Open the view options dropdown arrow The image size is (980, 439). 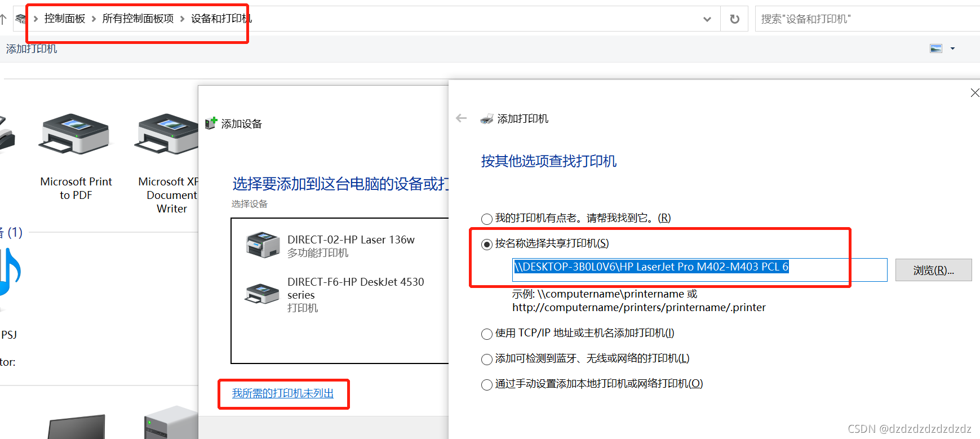pos(952,49)
